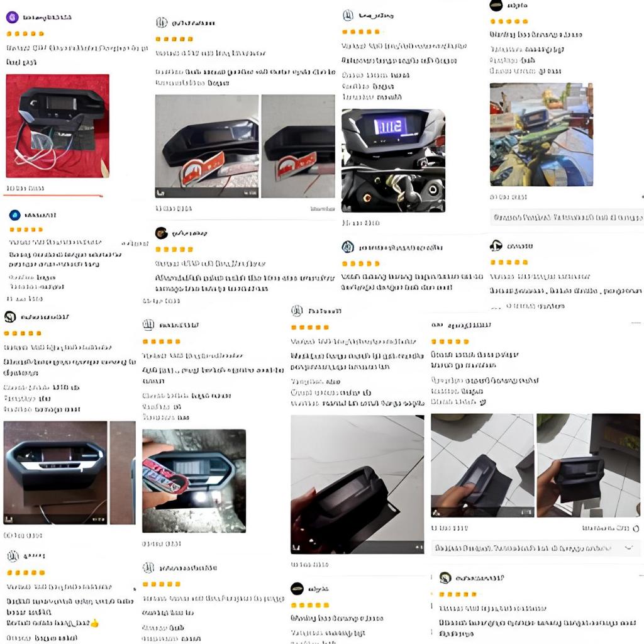Click the black oval logo avatar at top right
The image size is (644, 644).
[497, 5]
